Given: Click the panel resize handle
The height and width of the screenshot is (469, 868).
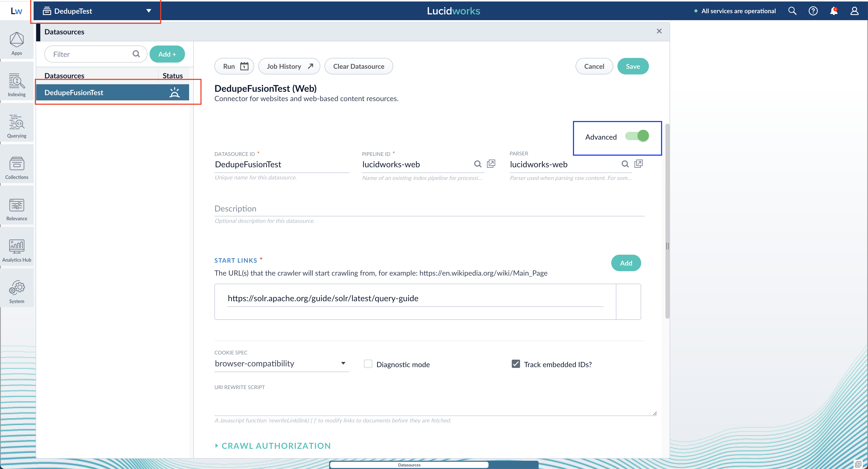Looking at the screenshot, I should point(667,246).
